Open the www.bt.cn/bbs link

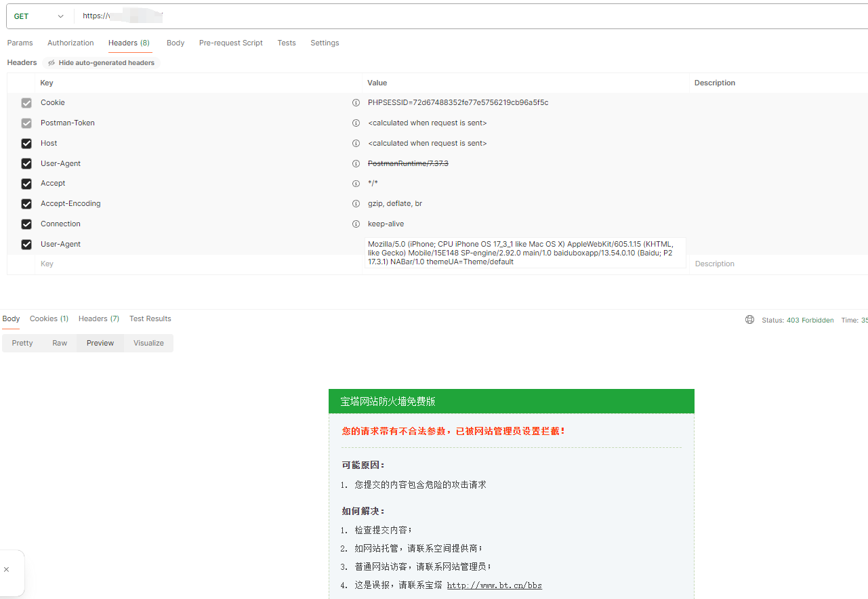pyautogui.click(x=494, y=585)
